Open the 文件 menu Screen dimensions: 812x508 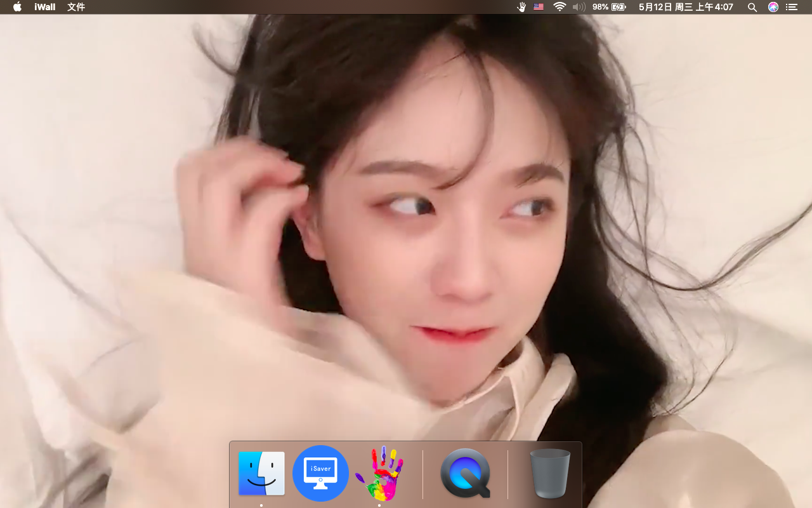pyautogui.click(x=76, y=7)
